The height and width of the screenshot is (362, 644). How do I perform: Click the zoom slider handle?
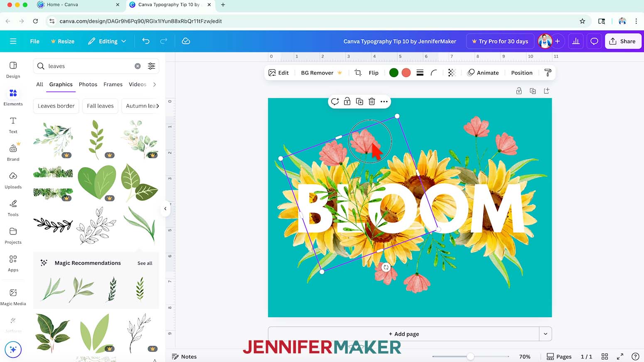click(x=470, y=357)
